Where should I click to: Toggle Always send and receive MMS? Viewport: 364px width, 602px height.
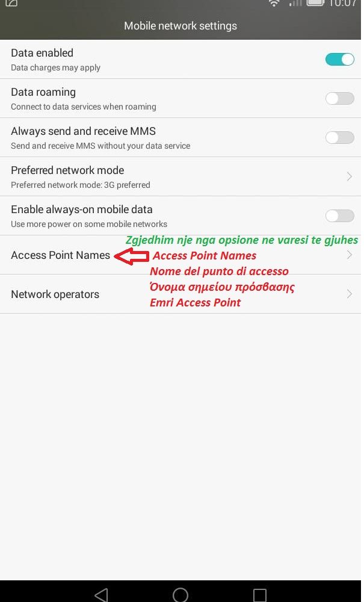[339, 137]
